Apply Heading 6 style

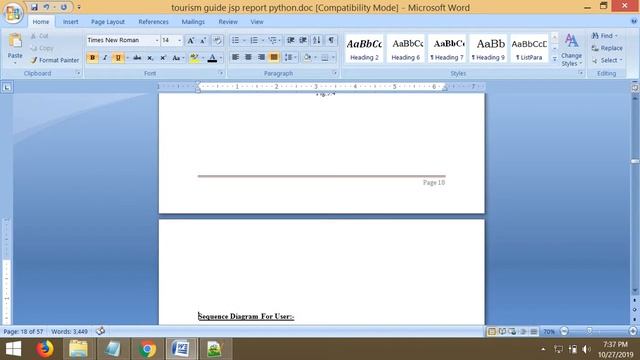406,49
